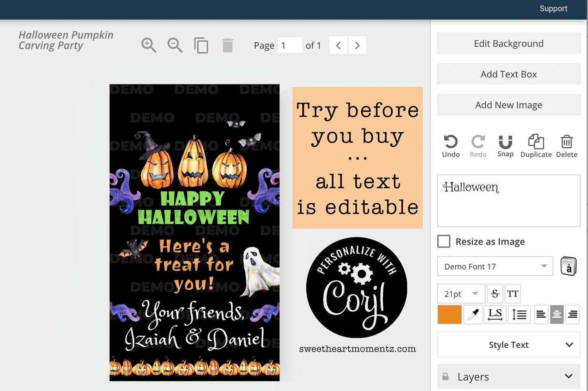Image resolution: width=588 pixels, height=391 pixels.
Task: Open the 21pt font size dropdown
Action: pos(461,294)
